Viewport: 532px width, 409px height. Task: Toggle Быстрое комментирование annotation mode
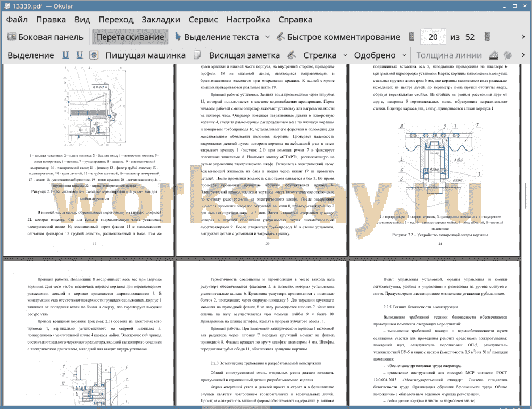pyautogui.click(x=338, y=37)
